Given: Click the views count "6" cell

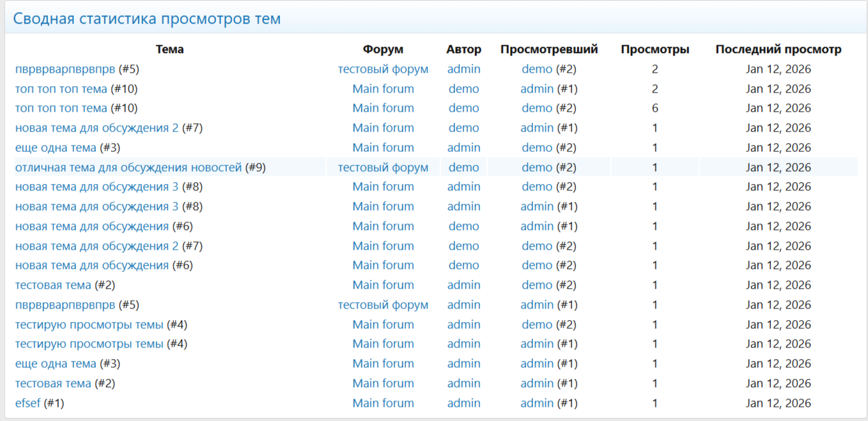Looking at the screenshot, I should (x=655, y=108).
